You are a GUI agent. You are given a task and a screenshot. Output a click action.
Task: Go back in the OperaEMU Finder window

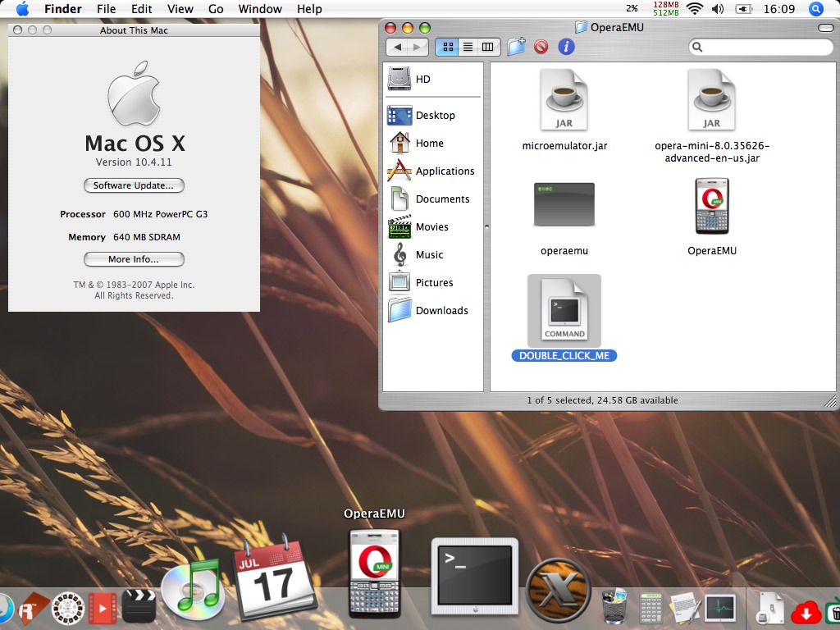pyautogui.click(x=397, y=47)
